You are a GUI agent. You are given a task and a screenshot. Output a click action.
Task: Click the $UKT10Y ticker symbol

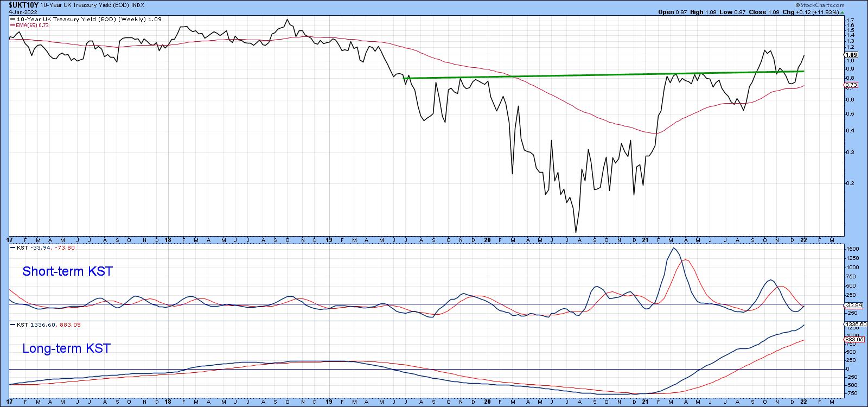(24, 4)
